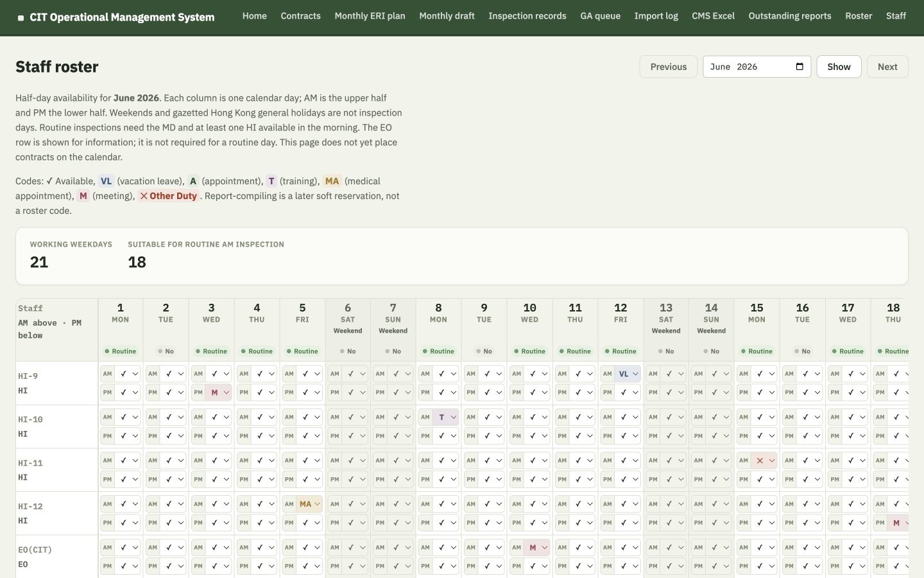Viewport: 924px width, 578px height.
Task: Open EO(CIT) AM dropdown for Sunday June 14
Action: pos(719,548)
